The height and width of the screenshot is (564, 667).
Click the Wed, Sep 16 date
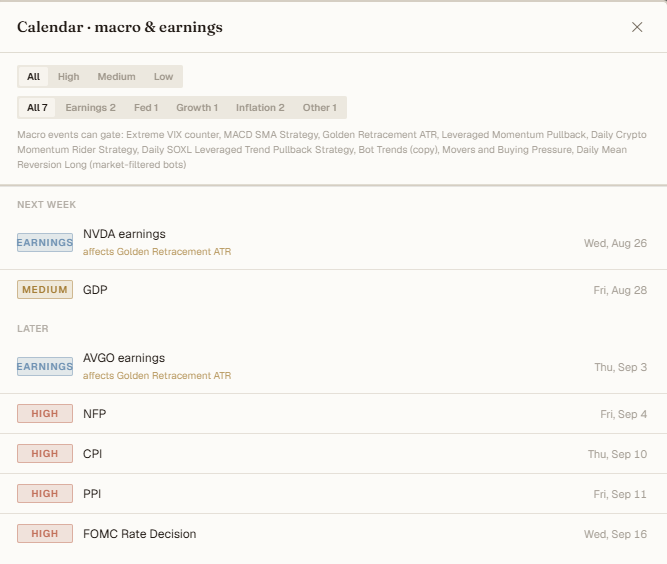[x=615, y=534]
